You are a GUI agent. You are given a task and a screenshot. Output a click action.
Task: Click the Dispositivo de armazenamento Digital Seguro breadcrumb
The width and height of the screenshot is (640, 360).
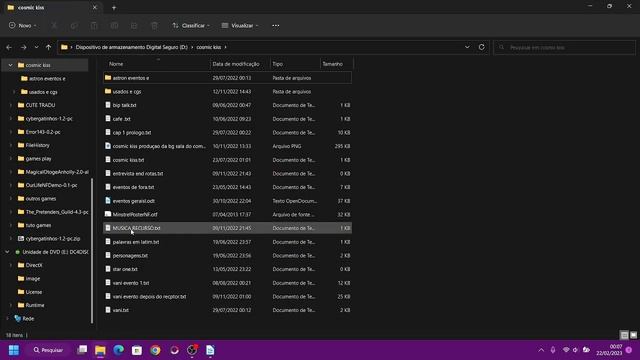(x=131, y=47)
